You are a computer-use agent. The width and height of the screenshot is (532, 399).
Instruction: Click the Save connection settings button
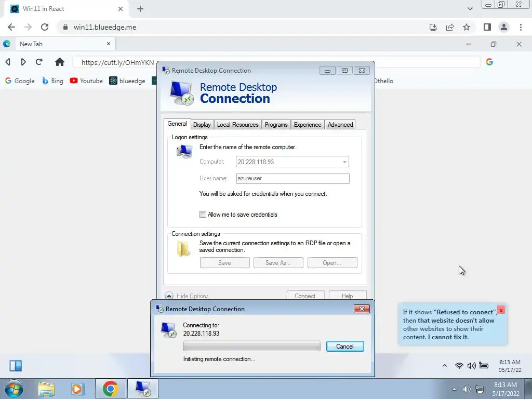[x=224, y=262]
